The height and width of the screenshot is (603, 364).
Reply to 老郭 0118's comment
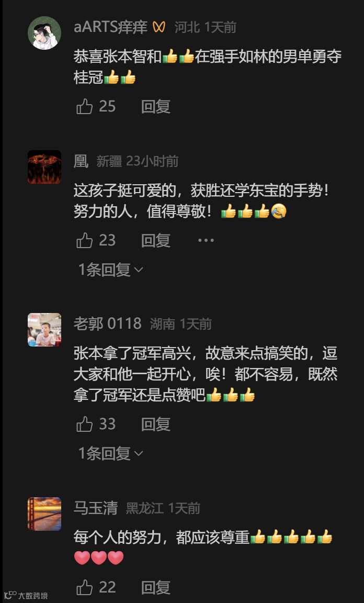pyautogui.click(x=156, y=424)
